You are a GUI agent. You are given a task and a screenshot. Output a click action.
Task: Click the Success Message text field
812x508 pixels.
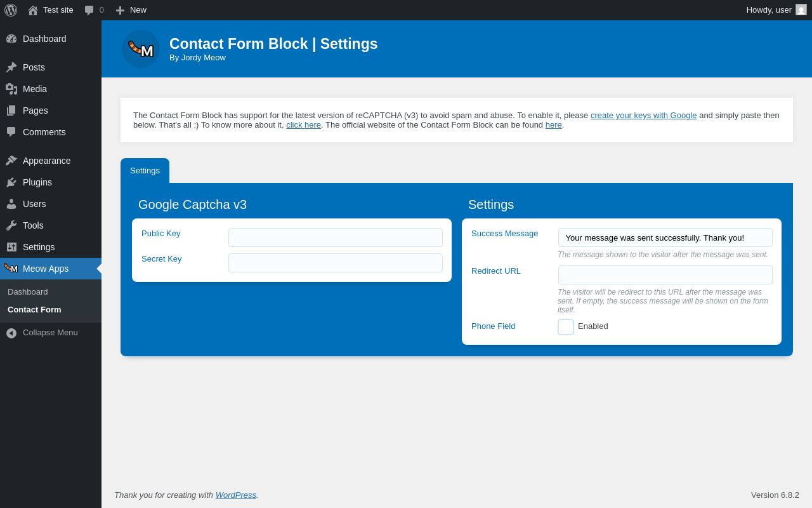point(665,237)
